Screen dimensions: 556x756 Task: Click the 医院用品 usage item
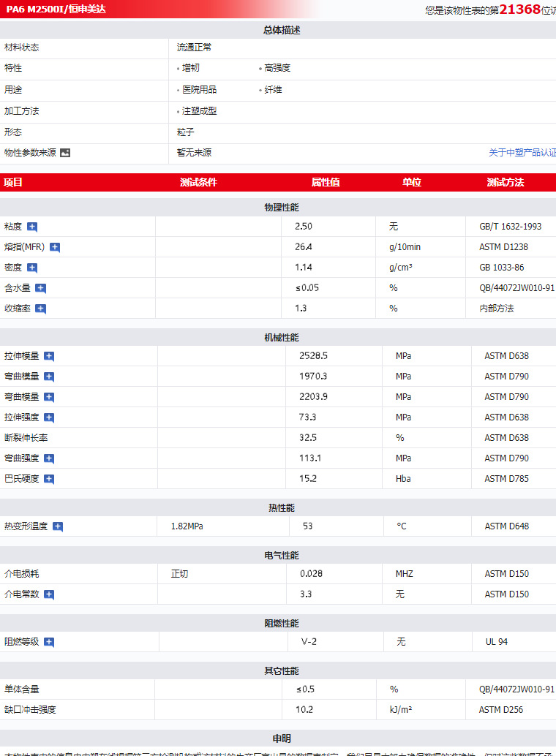[199, 90]
